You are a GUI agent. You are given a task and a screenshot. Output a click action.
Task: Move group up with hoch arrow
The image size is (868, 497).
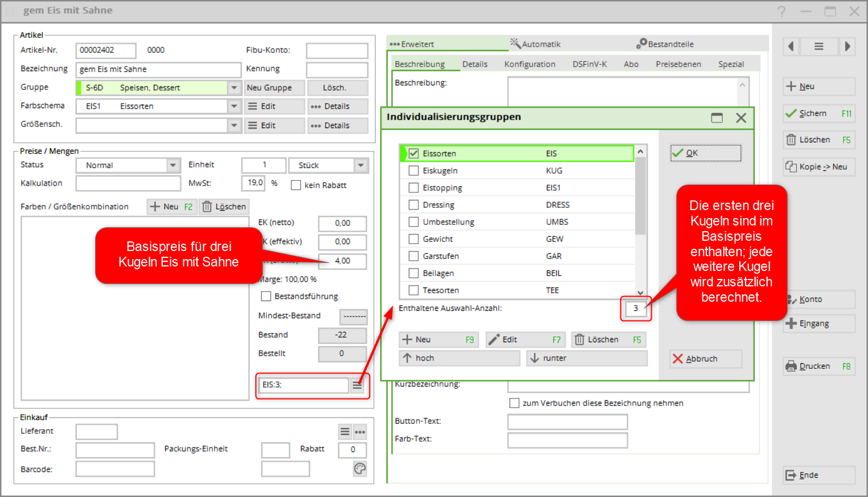pos(459,358)
